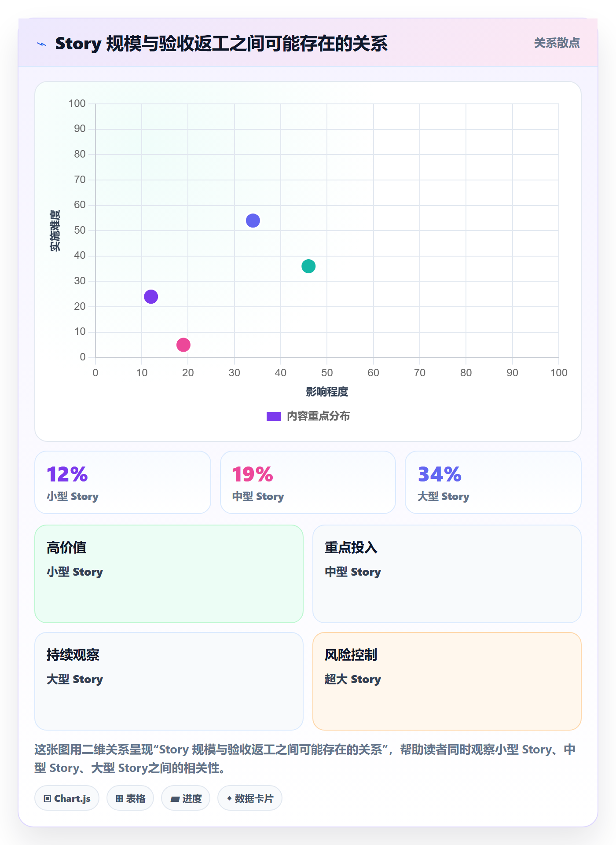Image resolution: width=616 pixels, height=845 pixels.
Task: Click the 内容重点分布 legend label
Action: pos(318,416)
